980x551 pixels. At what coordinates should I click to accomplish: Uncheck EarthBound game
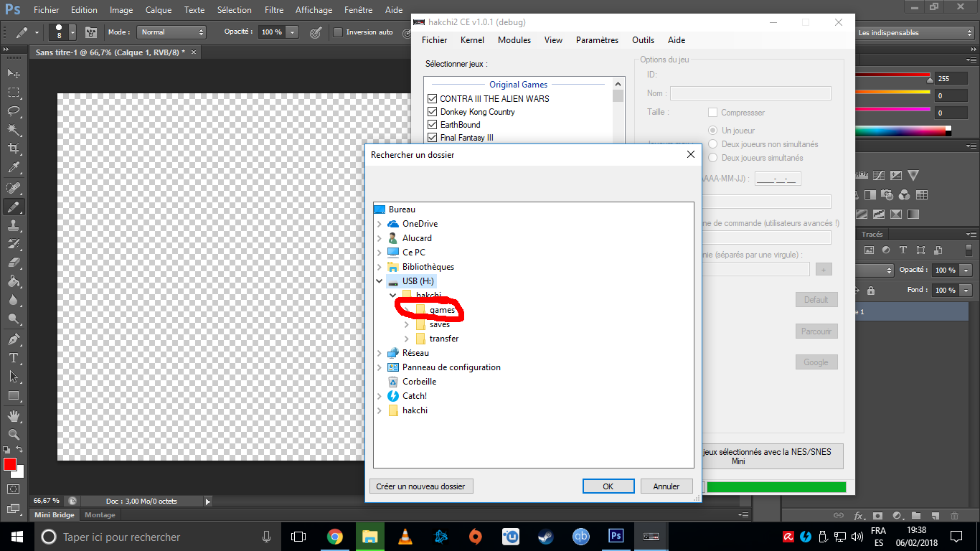432,124
